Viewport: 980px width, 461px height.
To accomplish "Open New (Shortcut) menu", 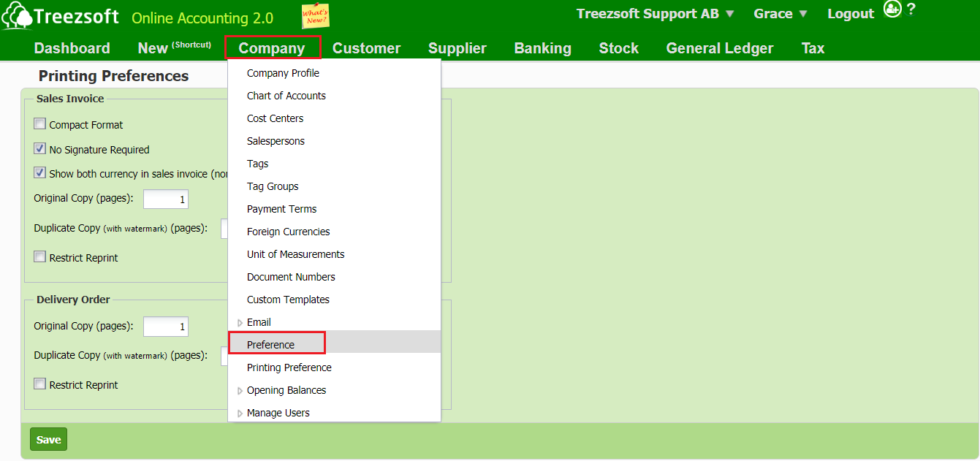I will (x=175, y=48).
